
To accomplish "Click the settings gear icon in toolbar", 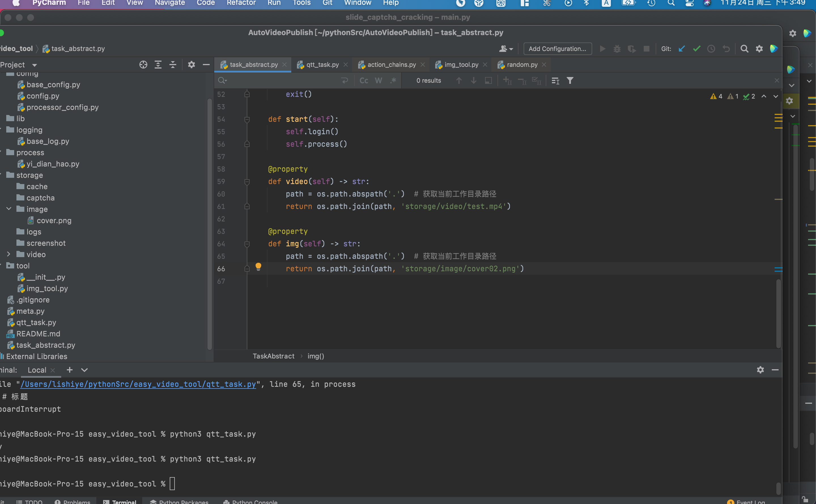I will point(759,48).
